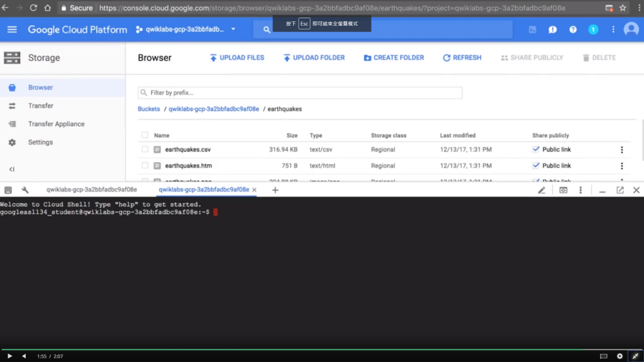Open Cloud Shell three-dot more menu
Viewport: 644px width, 362px height.
[x=580, y=190]
